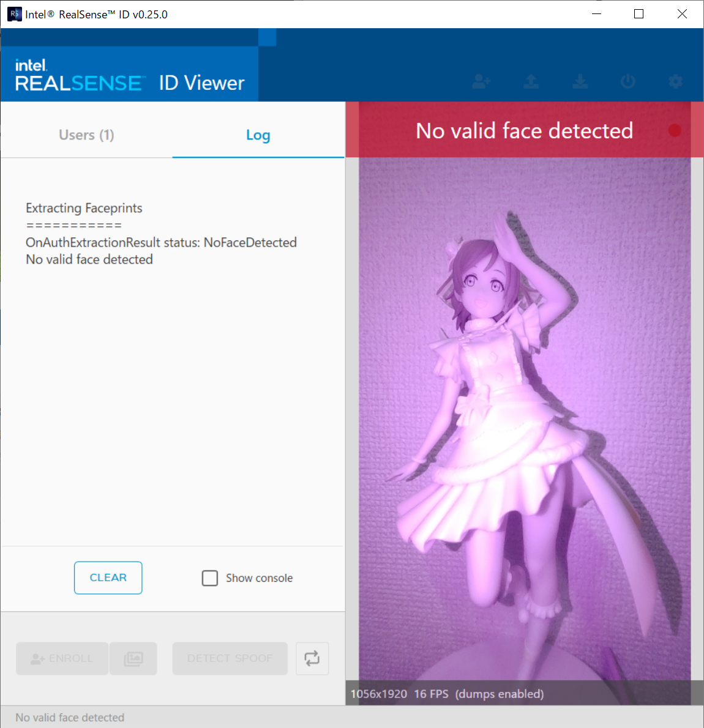Click the add user icon in header
This screenshot has width=704, height=728.
(x=481, y=82)
